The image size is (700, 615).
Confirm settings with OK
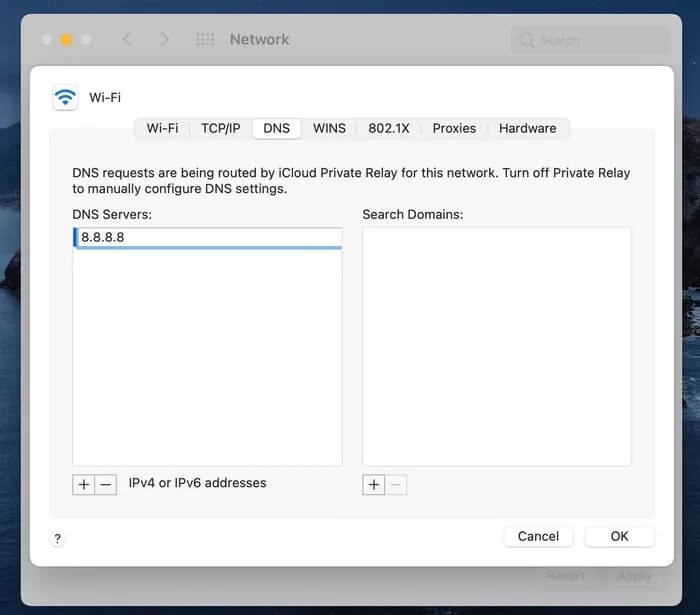(619, 536)
